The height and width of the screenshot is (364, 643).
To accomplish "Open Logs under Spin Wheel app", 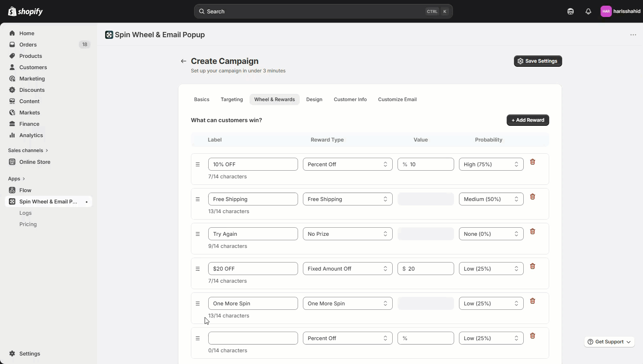I will (x=25, y=213).
